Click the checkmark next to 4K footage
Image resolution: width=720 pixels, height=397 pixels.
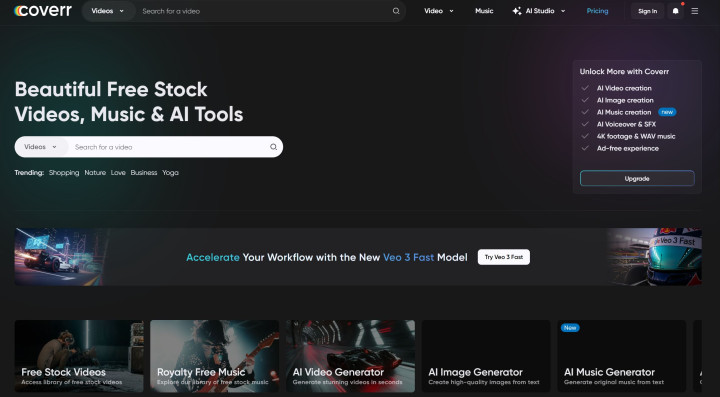pyautogui.click(x=585, y=136)
